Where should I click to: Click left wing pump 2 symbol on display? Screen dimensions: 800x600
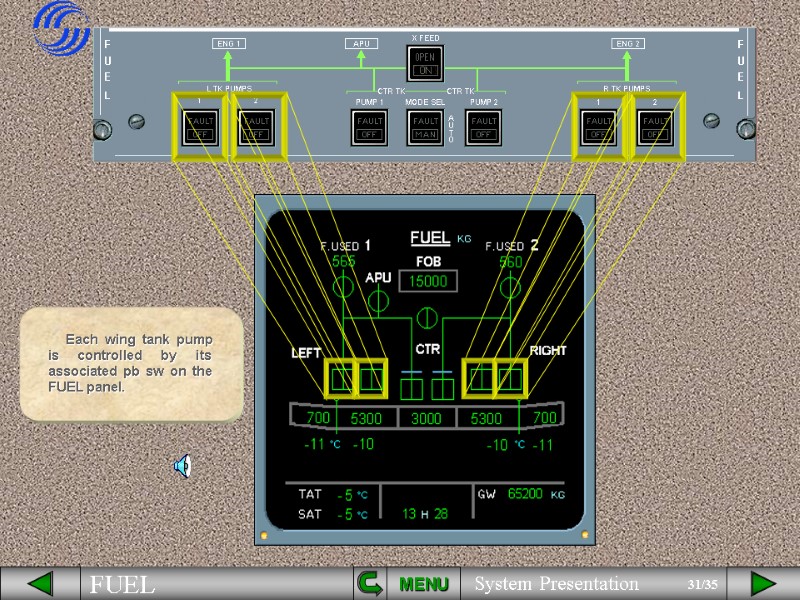[371, 379]
